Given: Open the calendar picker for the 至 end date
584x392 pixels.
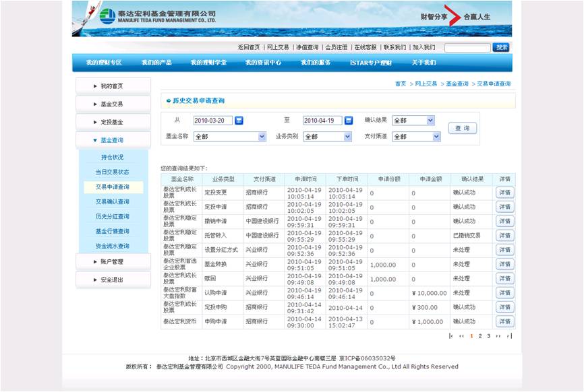Looking at the screenshot, I should (349, 121).
